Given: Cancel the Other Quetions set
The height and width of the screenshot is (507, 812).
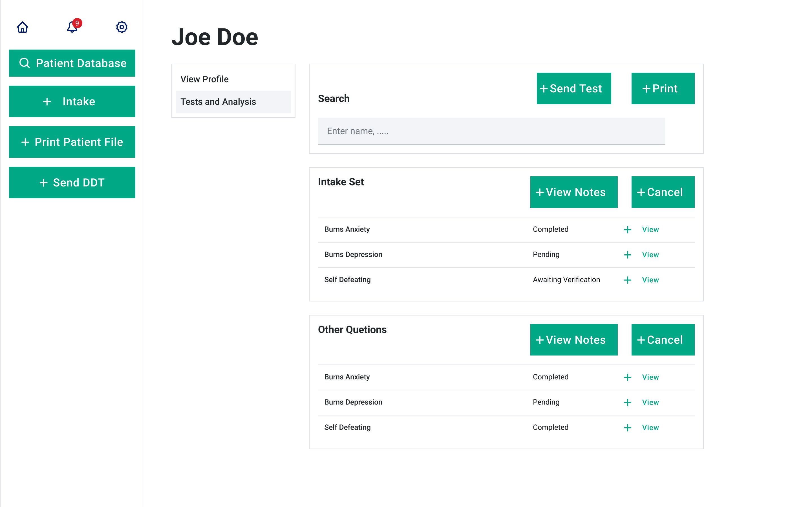Looking at the screenshot, I should (x=663, y=340).
